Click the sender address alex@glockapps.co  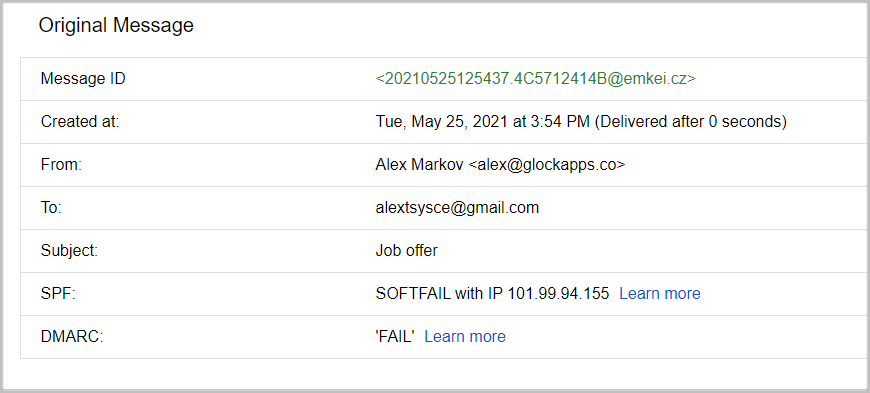point(547,165)
